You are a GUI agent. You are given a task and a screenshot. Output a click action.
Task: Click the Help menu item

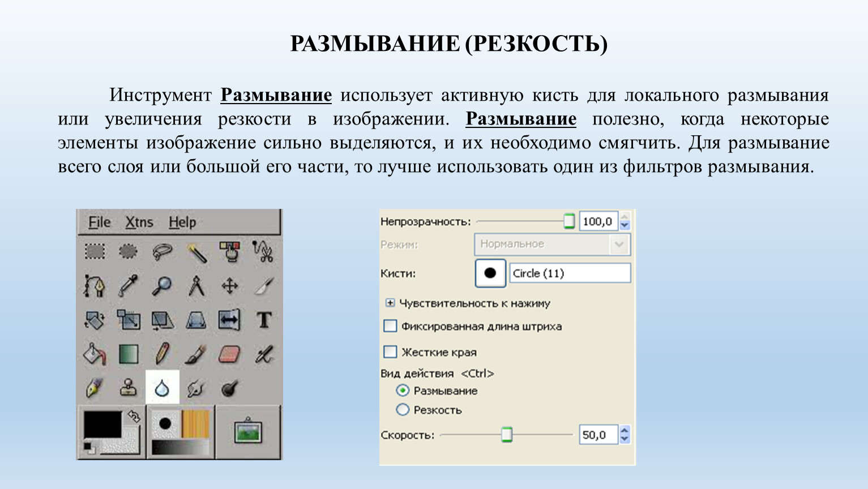[182, 222]
